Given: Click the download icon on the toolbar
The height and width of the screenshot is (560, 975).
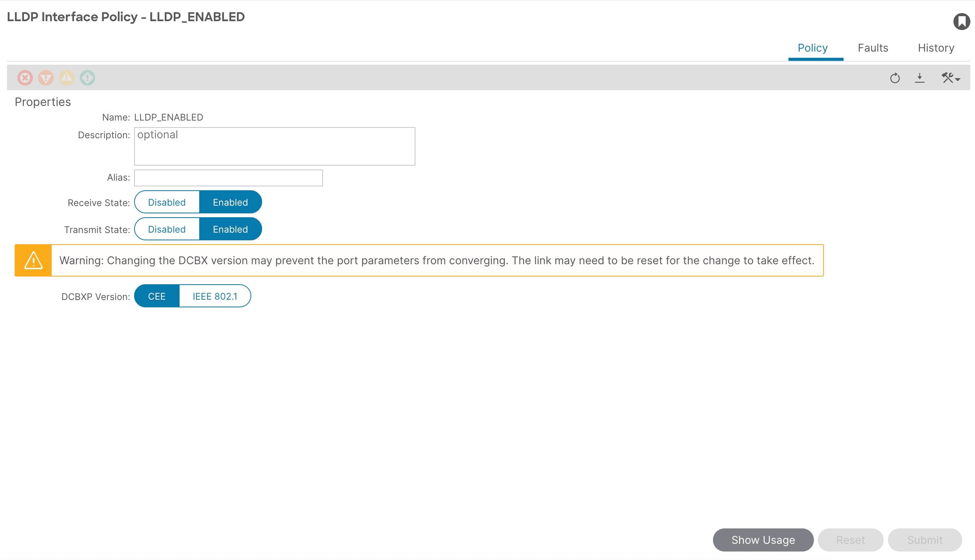Looking at the screenshot, I should (920, 78).
